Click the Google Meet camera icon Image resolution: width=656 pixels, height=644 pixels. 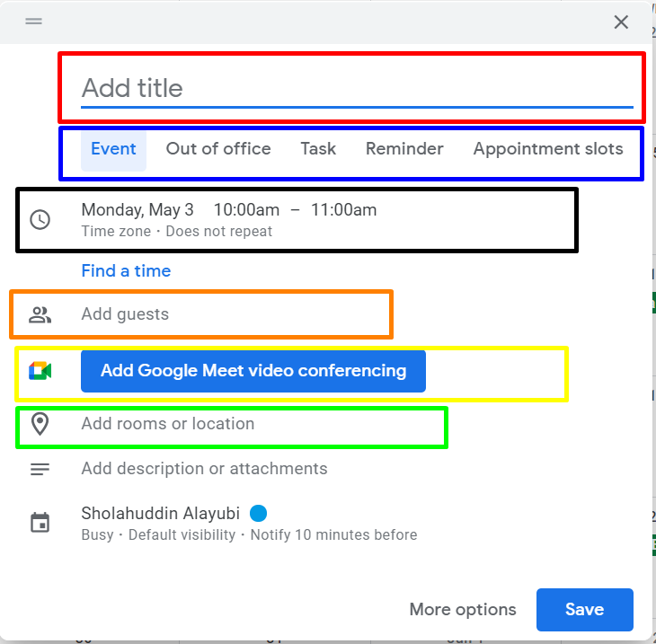coord(40,371)
